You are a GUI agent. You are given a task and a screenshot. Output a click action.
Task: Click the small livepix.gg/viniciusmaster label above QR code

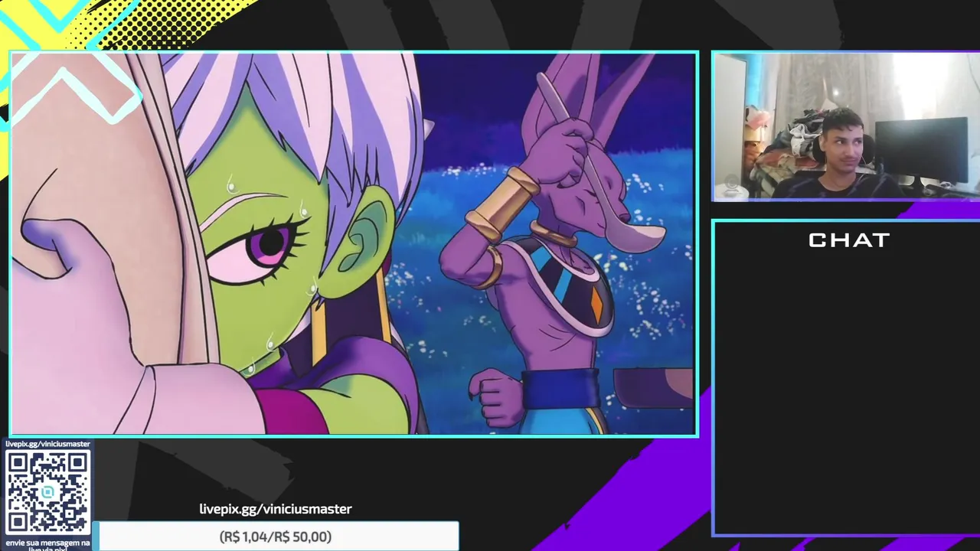[47, 444]
